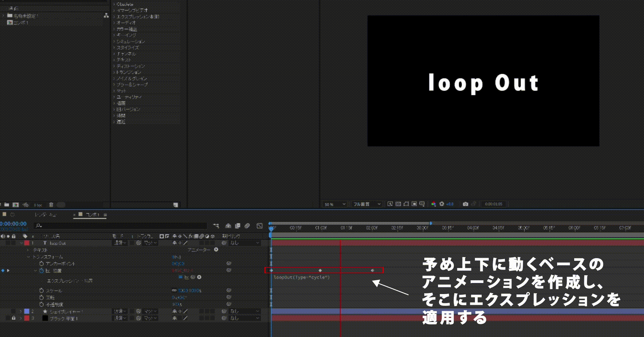This screenshot has width=644, height=337.
Task: Click the expression language menu play icon
Action: point(199,277)
